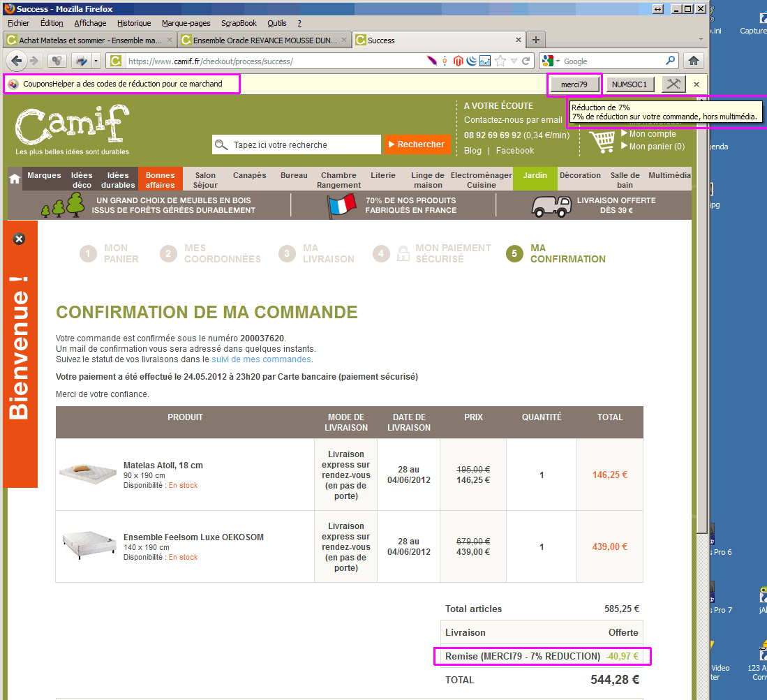
Task: Close the Bienvenue side panel
Action: click(x=19, y=239)
